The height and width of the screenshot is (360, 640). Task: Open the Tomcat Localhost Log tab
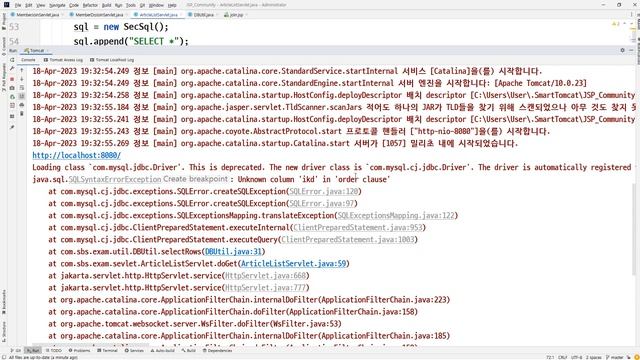(112, 60)
